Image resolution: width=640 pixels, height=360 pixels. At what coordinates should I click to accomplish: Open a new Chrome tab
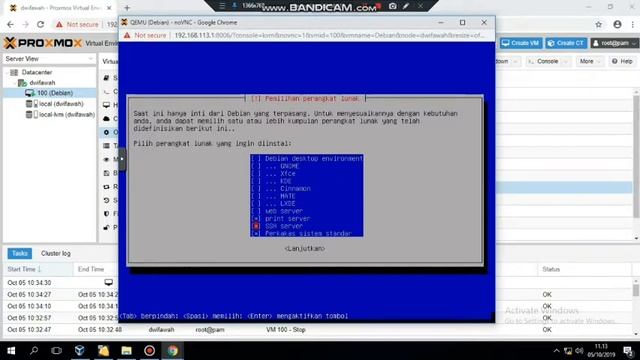[x=127, y=8]
